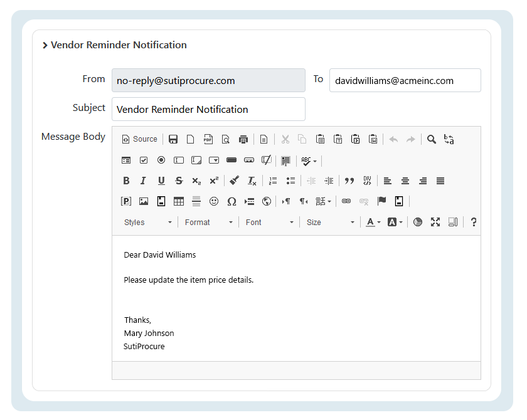Click the Underline icon
The image size is (527, 420).
coord(161,181)
